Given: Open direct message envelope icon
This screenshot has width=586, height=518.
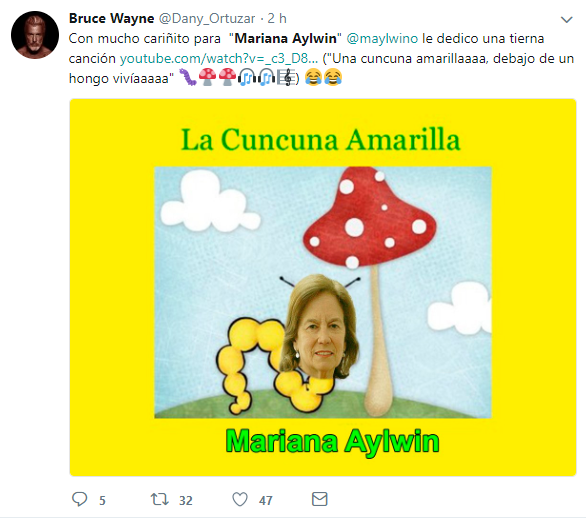Looking at the screenshot, I should tap(320, 499).
